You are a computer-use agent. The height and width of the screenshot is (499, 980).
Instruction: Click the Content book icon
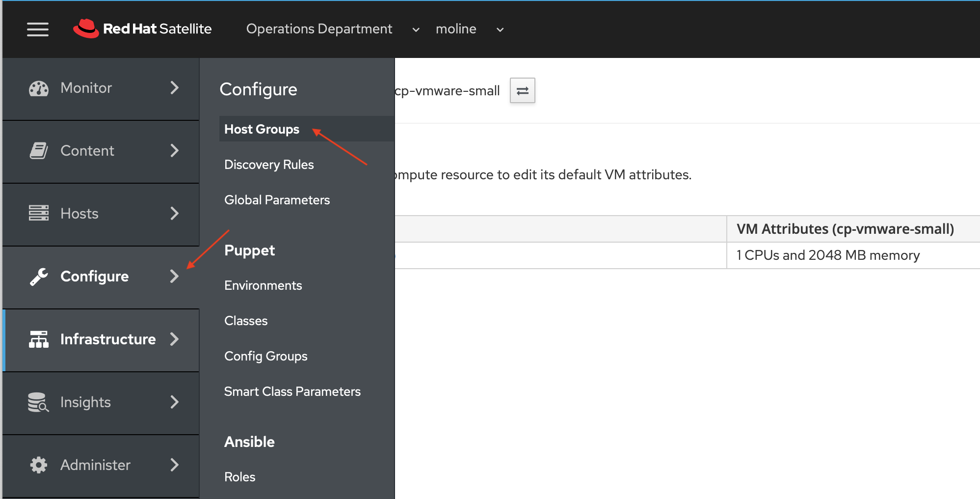[x=38, y=151]
